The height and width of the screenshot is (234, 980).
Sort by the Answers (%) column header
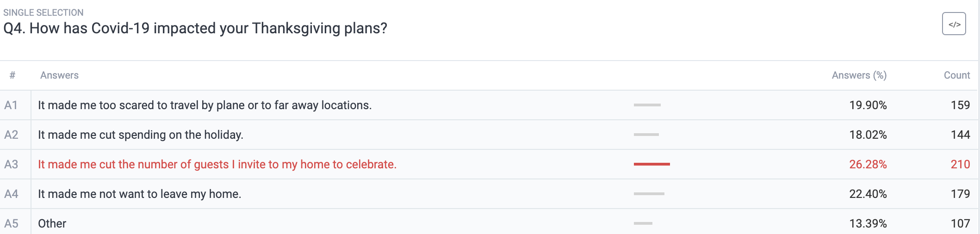click(x=859, y=75)
